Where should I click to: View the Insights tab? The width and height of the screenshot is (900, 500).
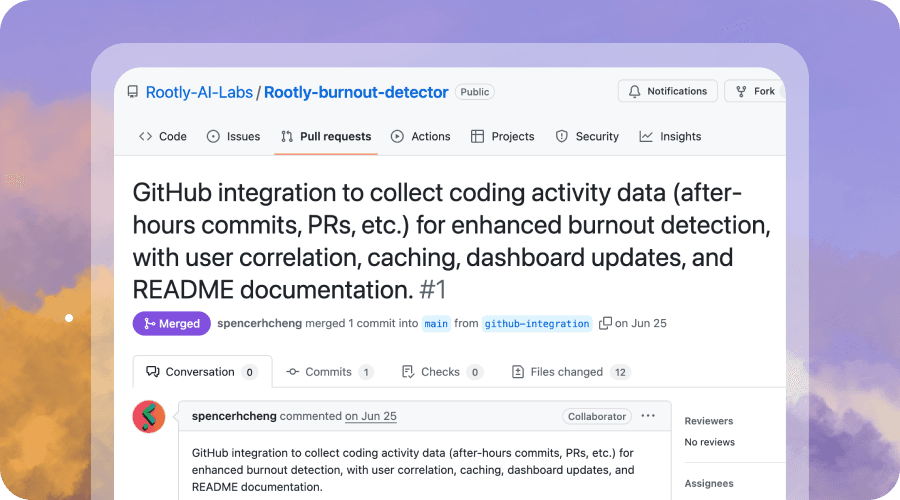point(670,136)
